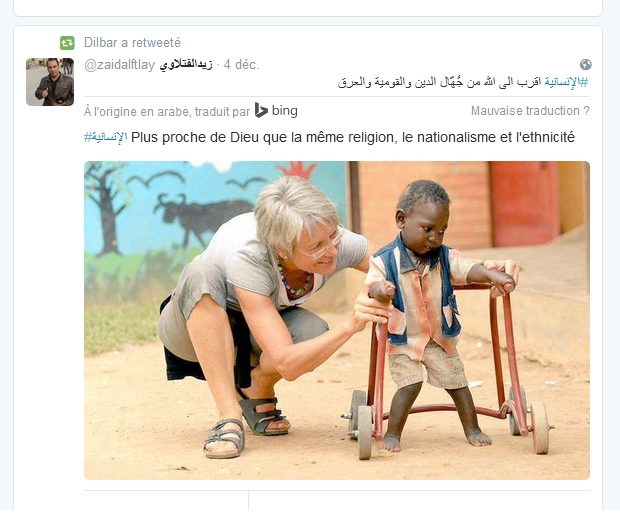Enlarge the photo of woman and child
The image size is (620, 514).
pyautogui.click(x=337, y=320)
